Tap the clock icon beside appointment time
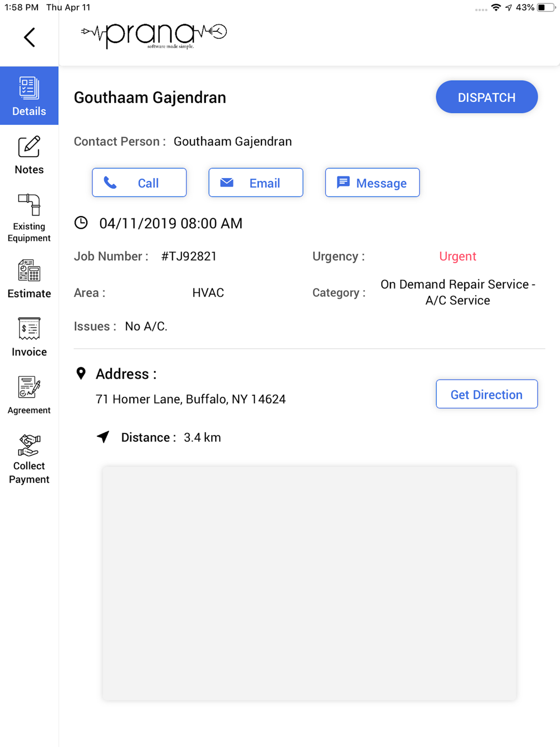The image size is (560, 747). tap(81, 223)
